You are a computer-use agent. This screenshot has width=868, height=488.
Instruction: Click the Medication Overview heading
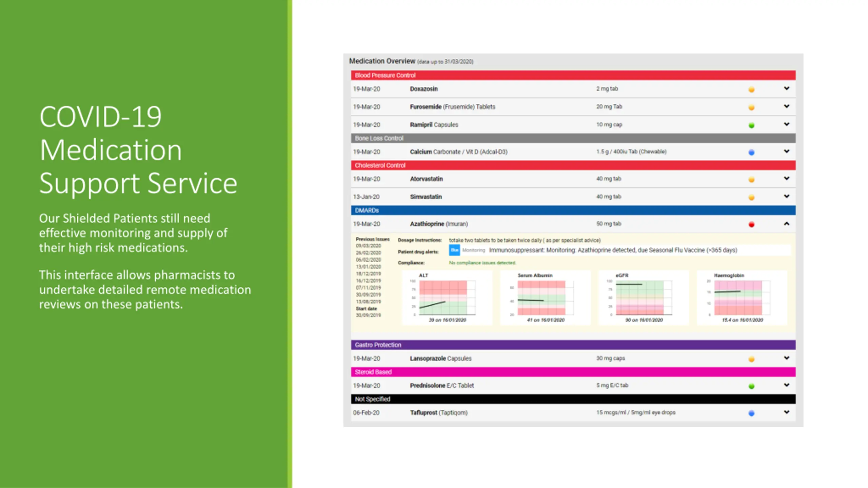[382, 61]
